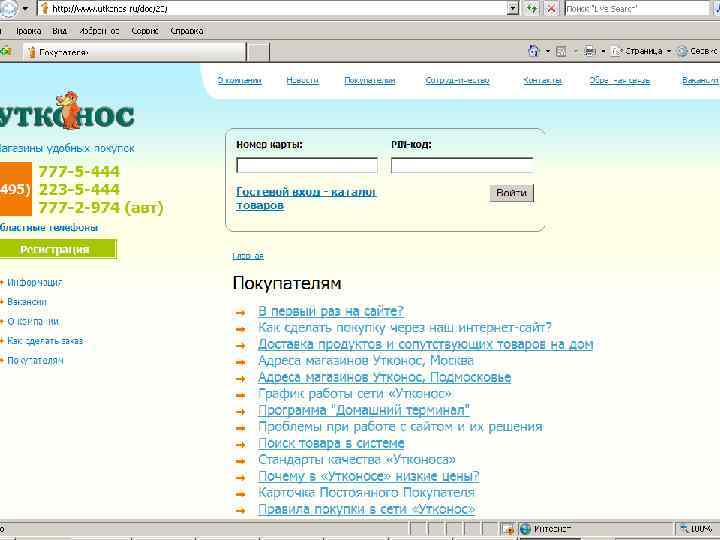The width and height of the screenshot is (720, 540).
Task: Click the popup blocker status bar icon
Action: (x=508, y=530)
